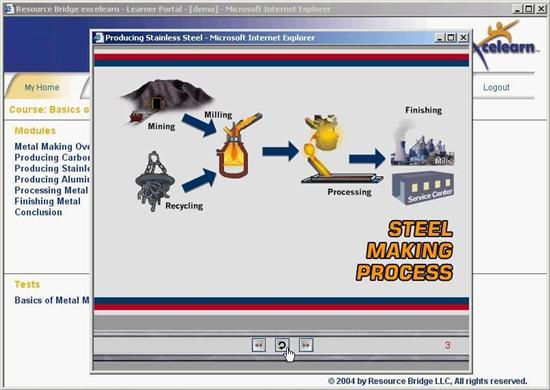Screen dimensions: 550x390
Task: Click the mining mountain icon
Action: (x=167, y=98)
